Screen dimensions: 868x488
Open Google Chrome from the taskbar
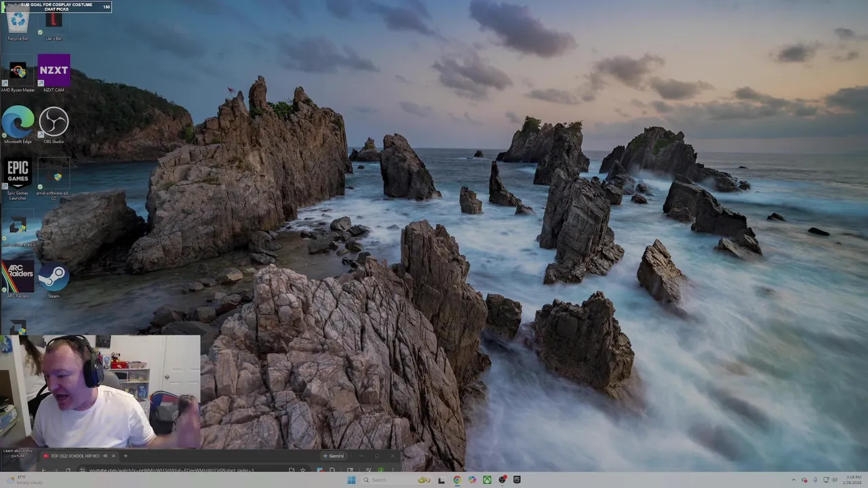[457, 480]
